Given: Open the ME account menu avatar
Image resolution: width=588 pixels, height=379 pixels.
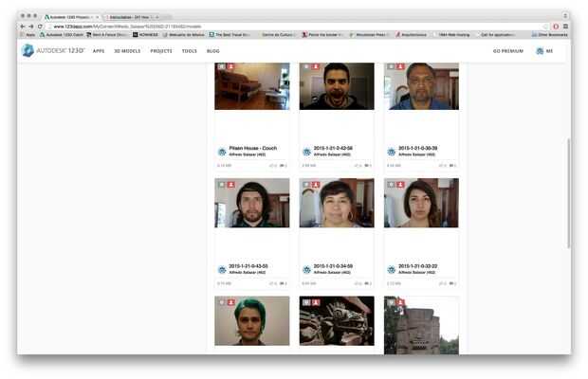Looking at the screenshot, I should pos(540,51).
